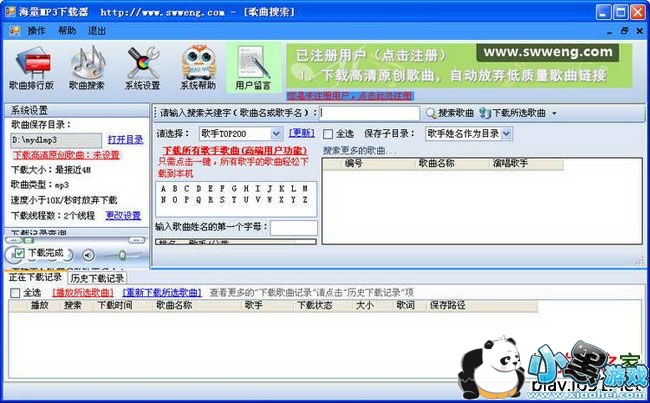650x403 pixels.
Task: Open the 用户留言 user message icon
Action: [x=253, y=68]
